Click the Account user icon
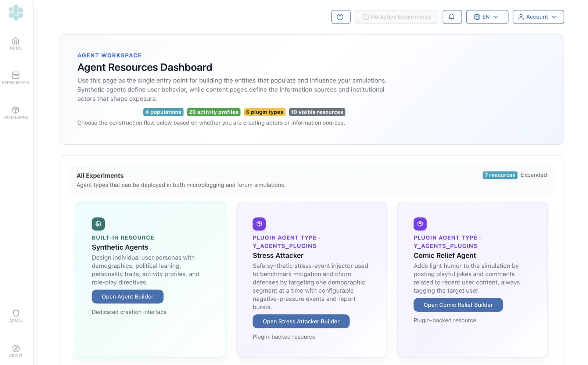The width and height of the screenshot is (588, 365). 521,17
